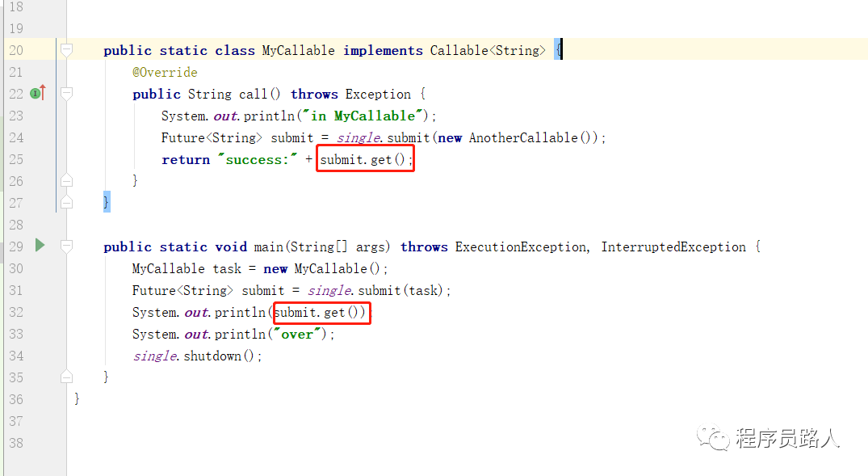
Task: Click the "success:" string literal
Action: tap(258, 159)
